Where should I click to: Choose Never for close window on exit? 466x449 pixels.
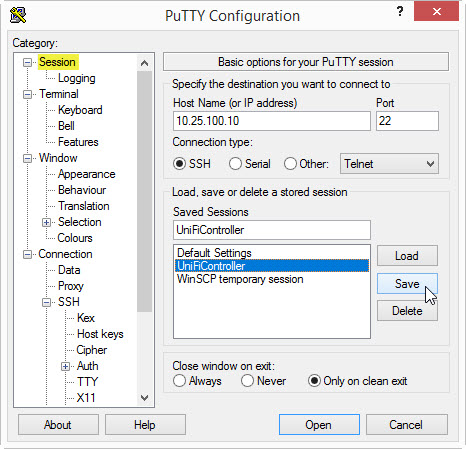[247, 381]
